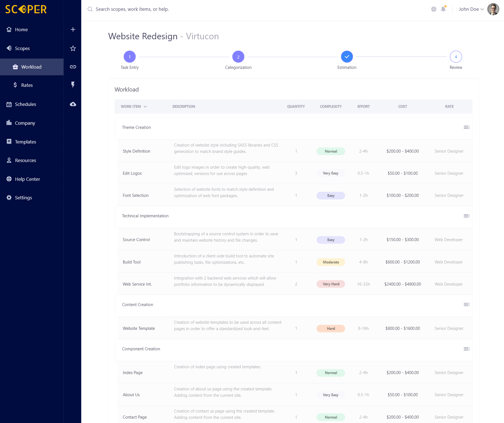Click the Moderate complexity badge
Image resolution: width=504 pixels, height=423 pixels.
point(331,262)
